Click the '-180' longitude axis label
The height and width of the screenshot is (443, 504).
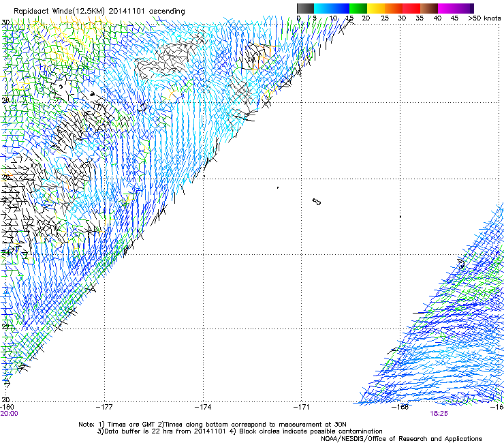tap(7, 407)
